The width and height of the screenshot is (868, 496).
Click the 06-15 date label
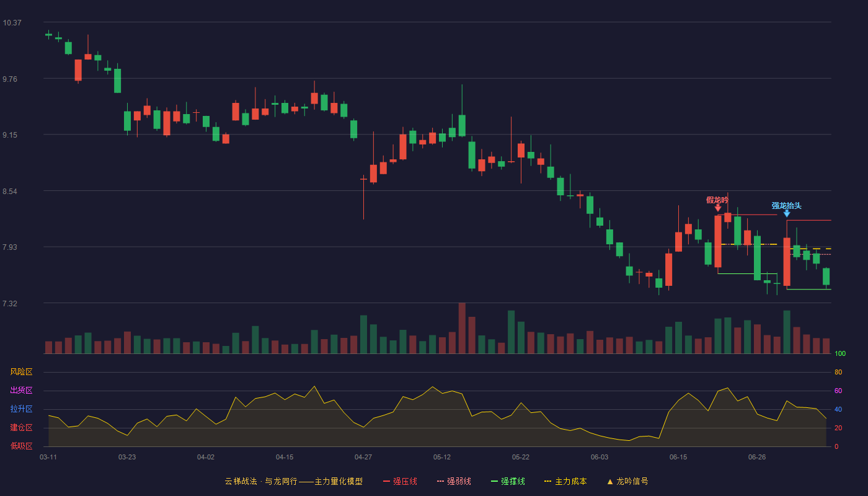click(678, 457)
